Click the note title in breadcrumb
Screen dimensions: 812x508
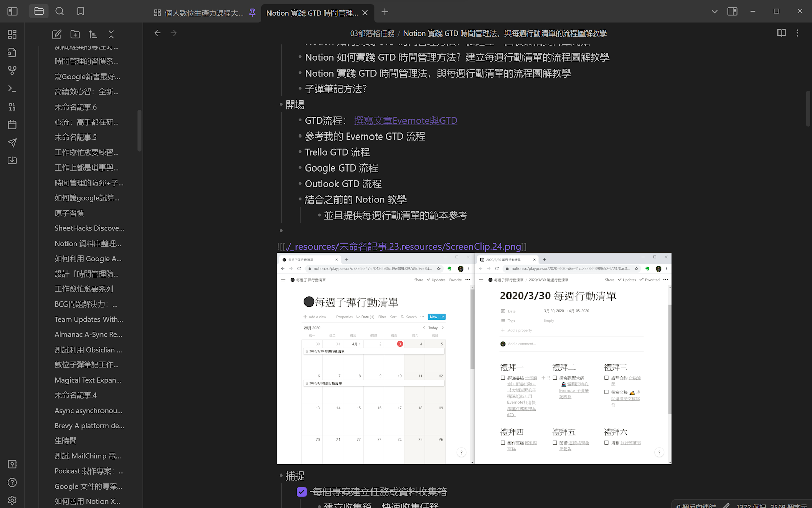pos(505,33)
